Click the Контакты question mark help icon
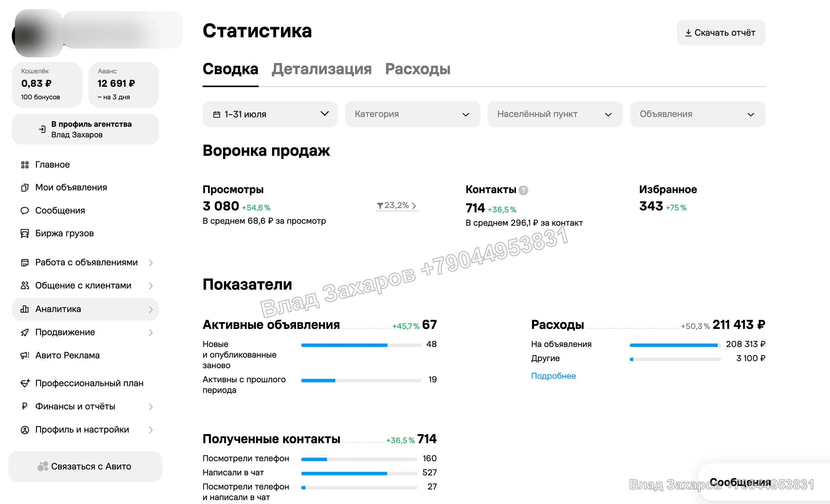830x504 pixels. (x=523, y=190)
